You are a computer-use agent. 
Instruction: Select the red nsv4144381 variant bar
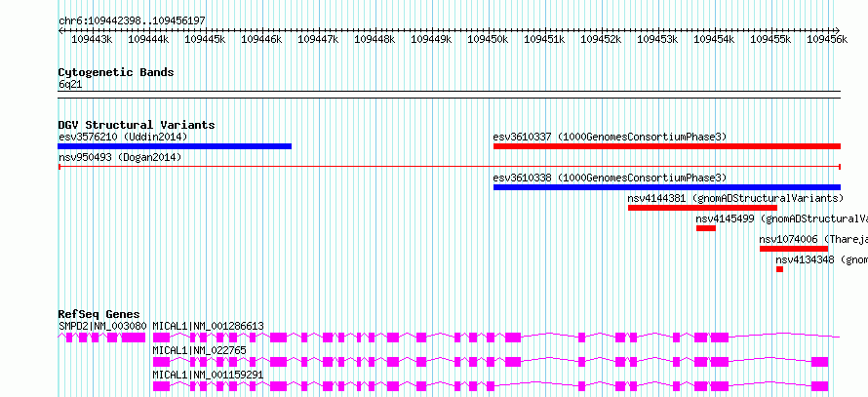[702, 208]
